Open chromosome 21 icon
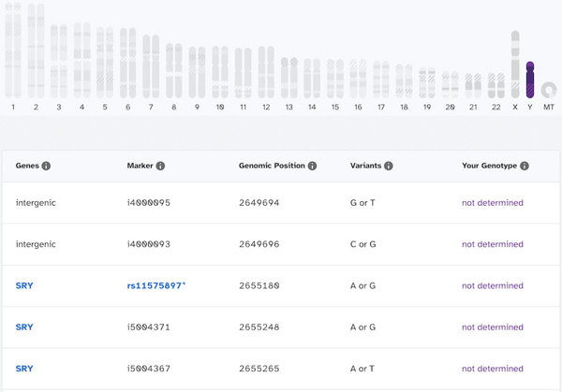Screen dimensions: 562x392 click(x=473, y=85)
